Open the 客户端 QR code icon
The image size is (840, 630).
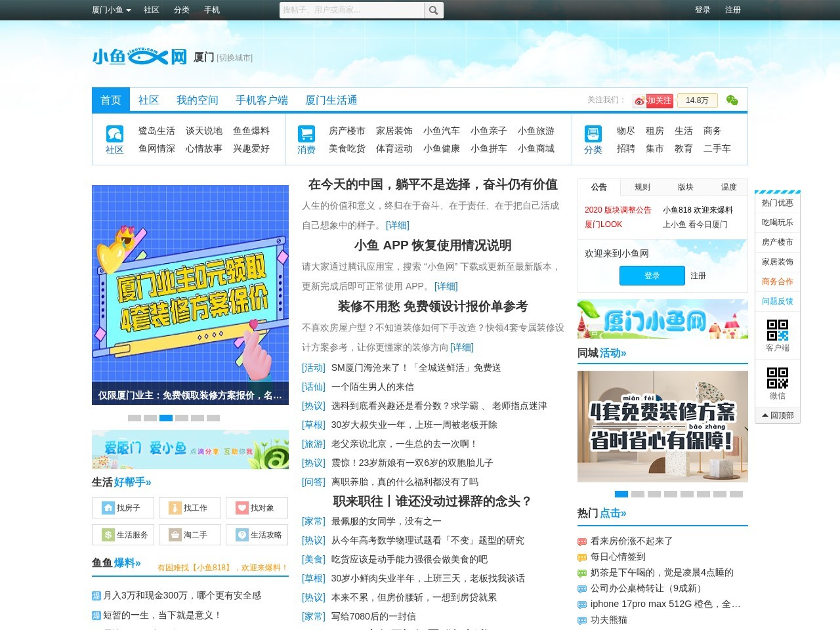[x=778, y=329]
